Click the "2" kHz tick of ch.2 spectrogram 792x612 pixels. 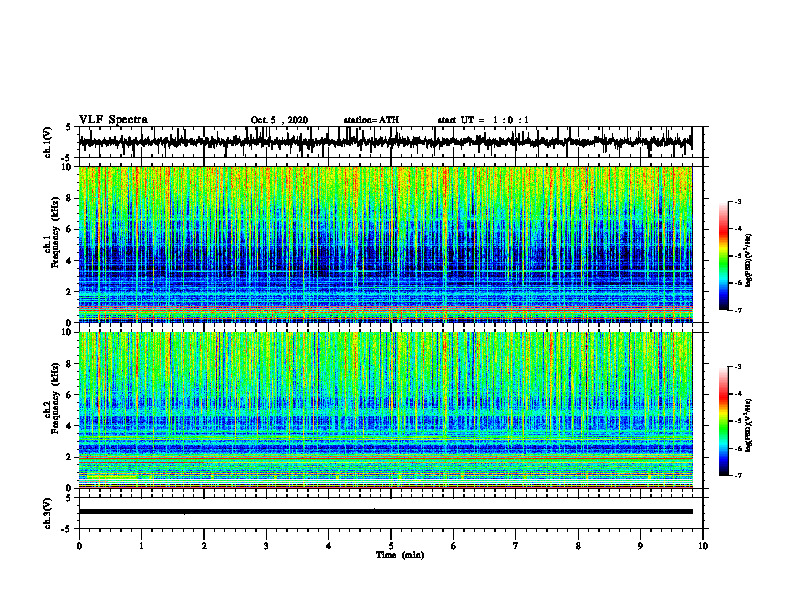point(70,456)
